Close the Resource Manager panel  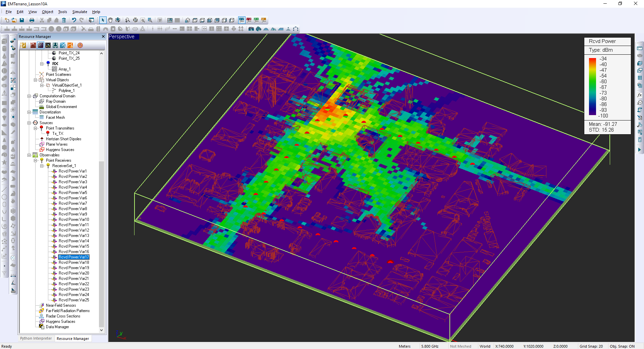pos(103,37)
